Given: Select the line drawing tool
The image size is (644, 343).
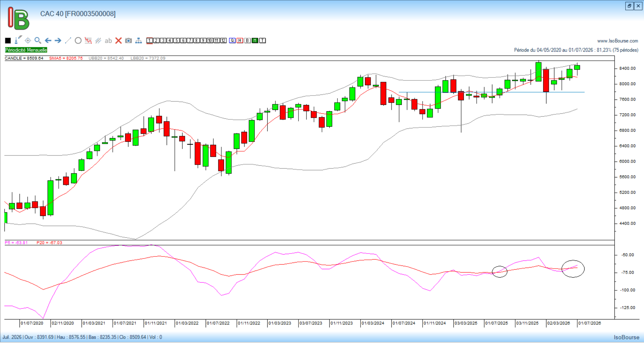Looking at the screenshot, I should [x=68, y=41].
